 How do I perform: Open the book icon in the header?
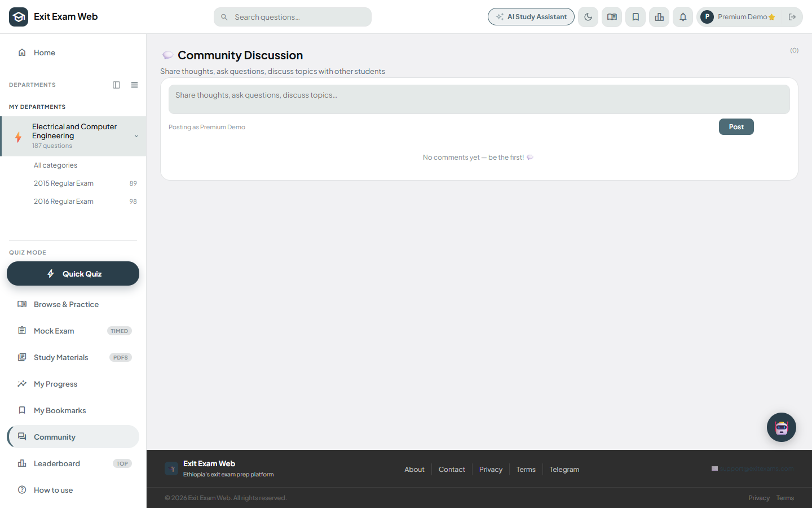click(x=612, y=17)
